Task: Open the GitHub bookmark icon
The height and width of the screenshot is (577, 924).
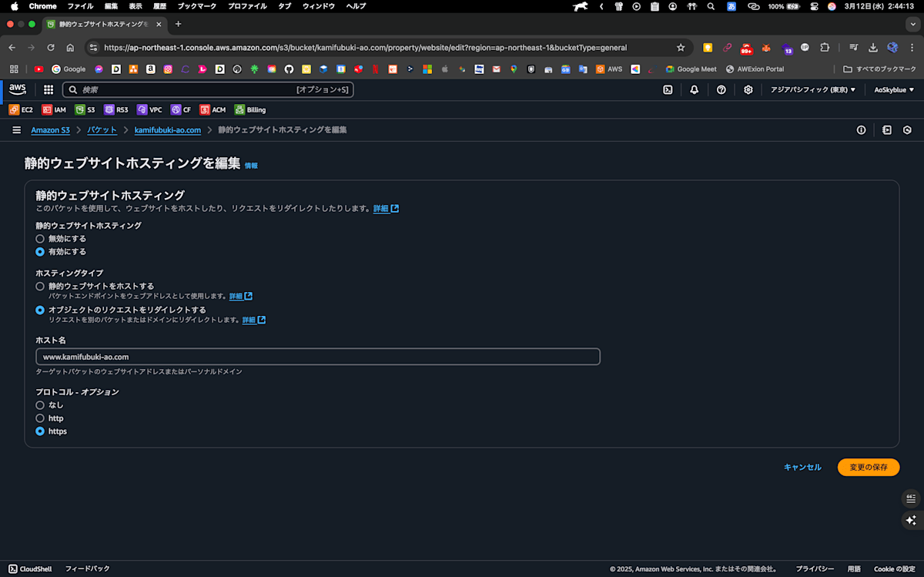Action: coord(289,69)
